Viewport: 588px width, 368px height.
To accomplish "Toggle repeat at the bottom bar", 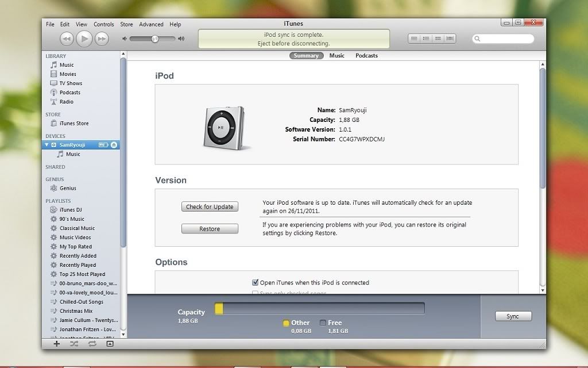I will coord(92,344).
